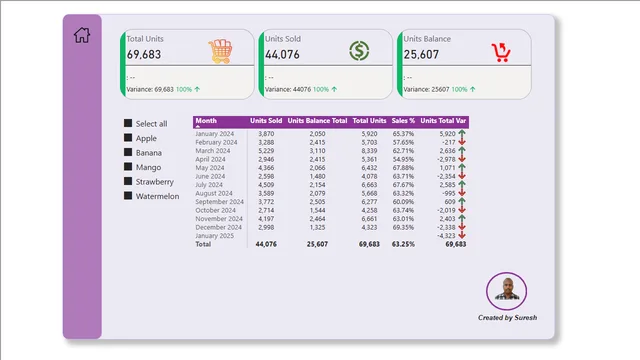Click the up arrow icon in May 2024 row
Screen dimensions: 640x360
point(462,168)
